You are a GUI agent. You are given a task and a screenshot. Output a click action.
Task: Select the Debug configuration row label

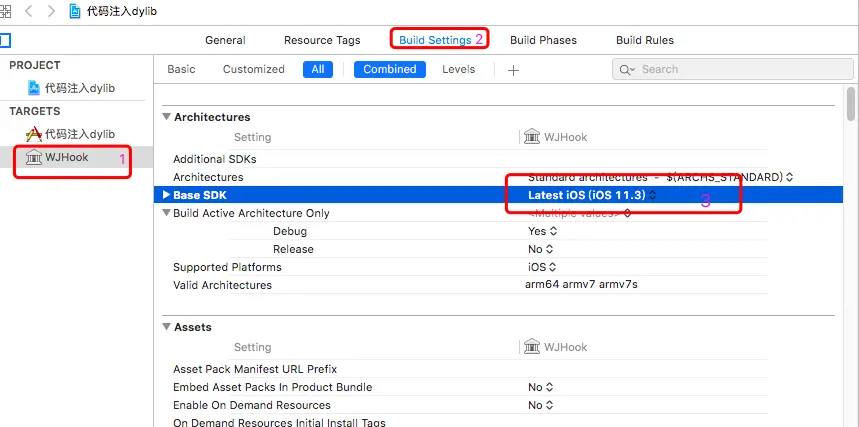pos(290,231)
